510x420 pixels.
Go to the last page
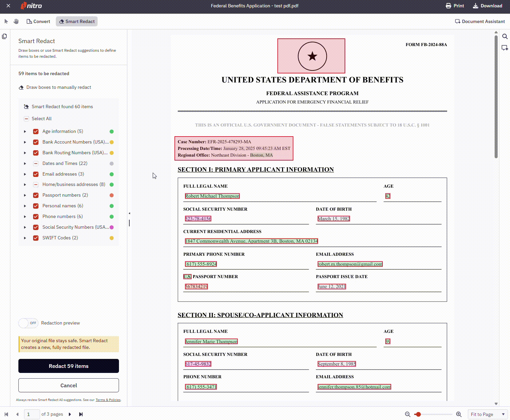(81, 414)
